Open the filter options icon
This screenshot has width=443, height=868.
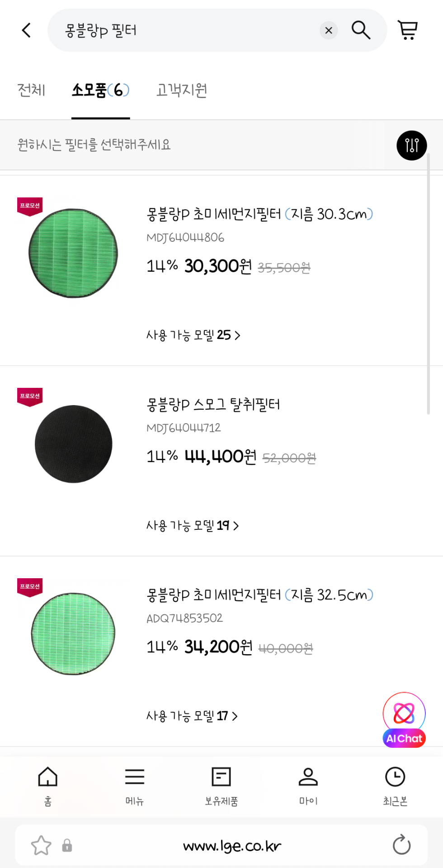tap(411, 145)
